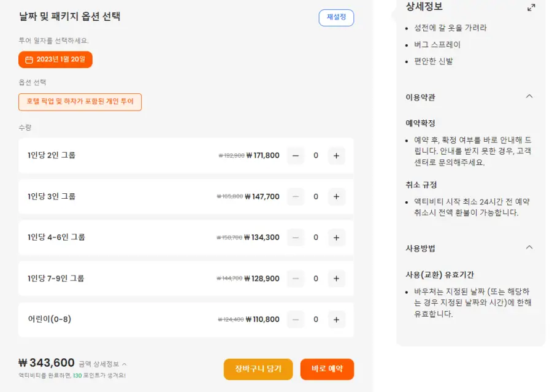Collapse the 사용방법 section
This screenshot has height=392, width=552.
click(x=529, y=248)
